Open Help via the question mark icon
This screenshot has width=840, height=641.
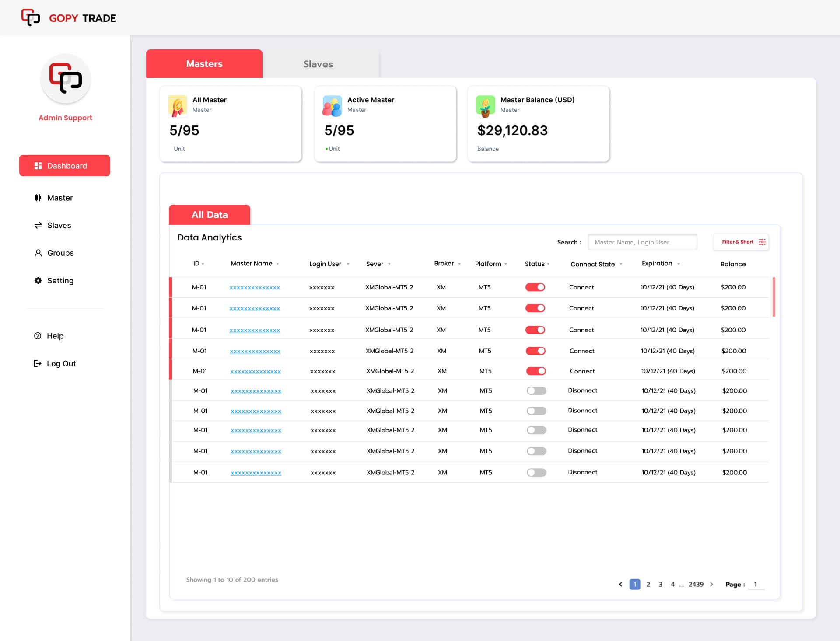point(38,336)
